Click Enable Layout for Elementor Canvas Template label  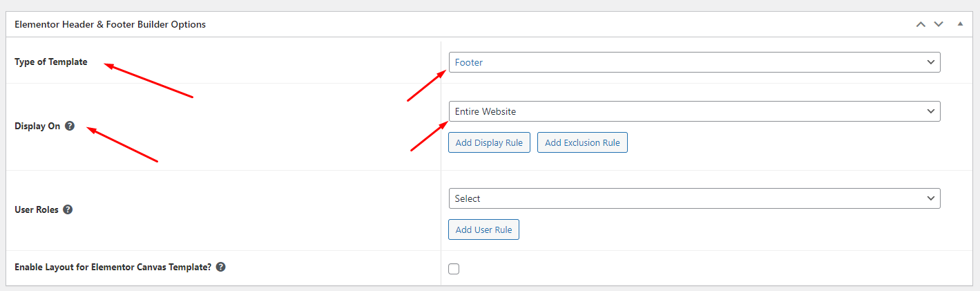click(113, 267)
